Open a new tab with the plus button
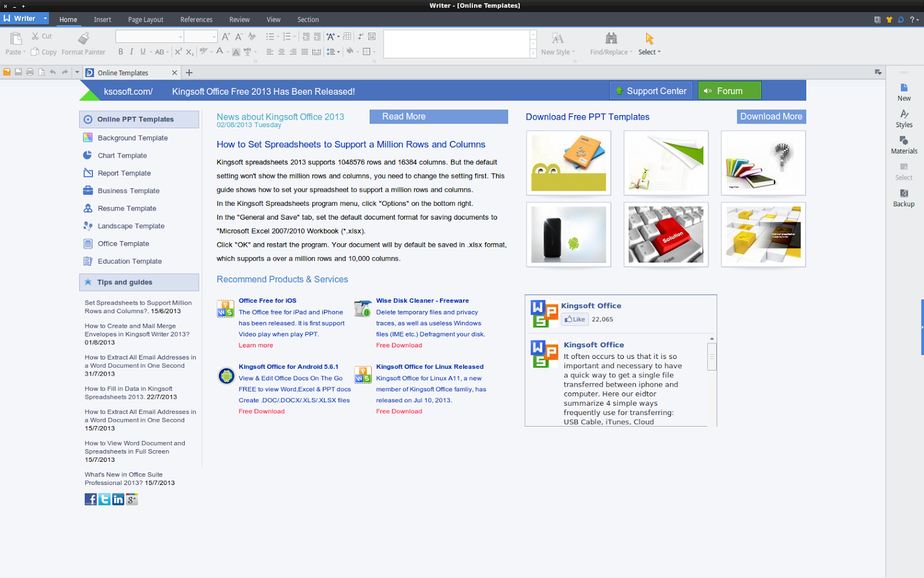Screen dimensions: 924x578 pos(189,73)
